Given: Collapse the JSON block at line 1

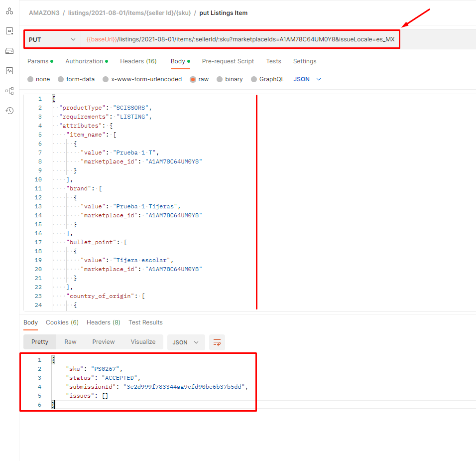Looking at the screenshot, I should tap(53, 99).
